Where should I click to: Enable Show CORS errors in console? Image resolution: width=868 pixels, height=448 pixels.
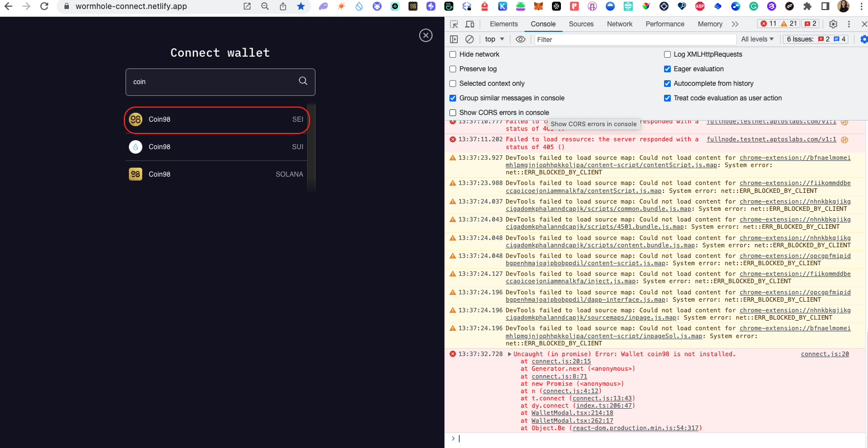click(453, 112)
